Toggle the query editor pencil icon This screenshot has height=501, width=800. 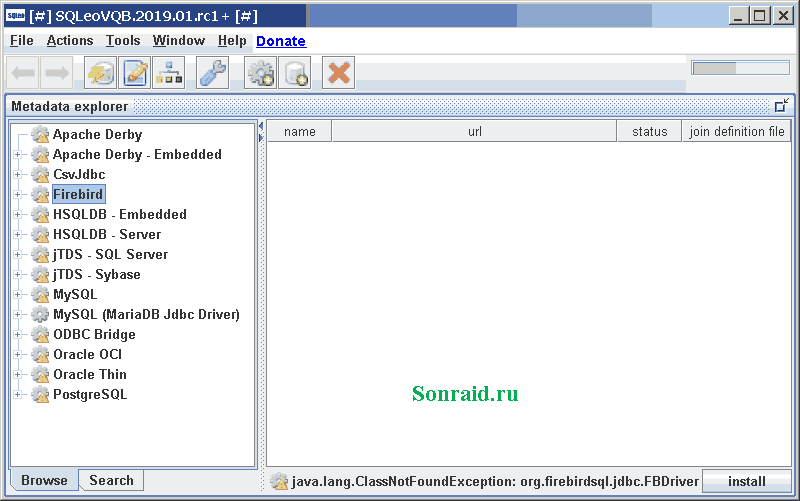[135, 73]
